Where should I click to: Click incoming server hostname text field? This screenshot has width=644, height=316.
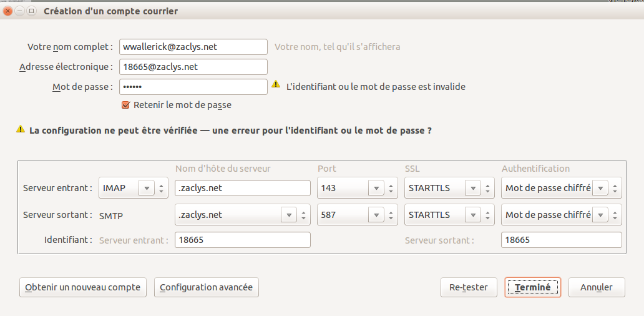pos(242,188)
